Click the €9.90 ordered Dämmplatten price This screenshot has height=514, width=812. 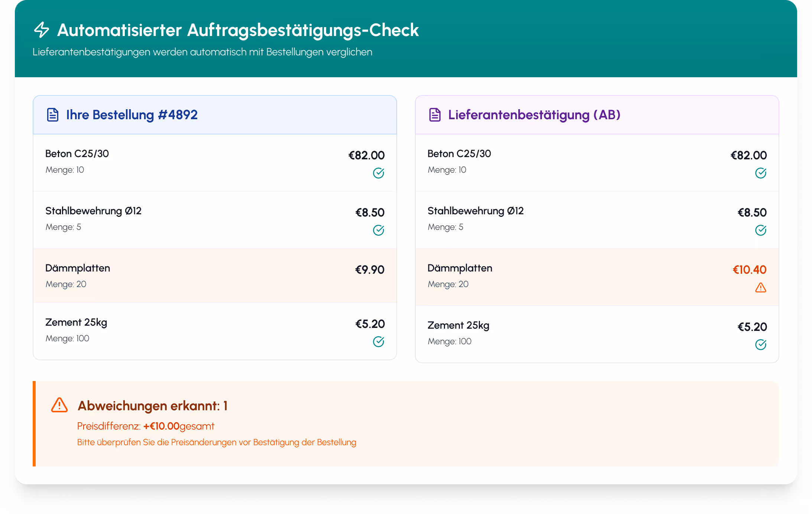[370, 270]
